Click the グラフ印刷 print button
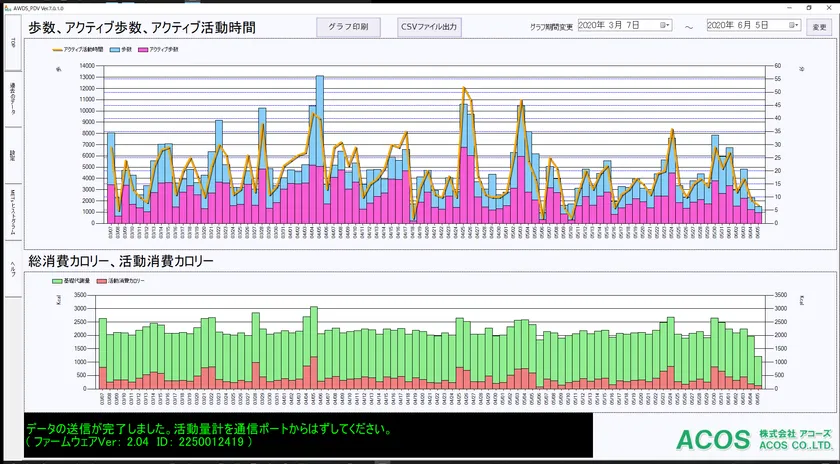The image size is (840, 464). pyautogui.click(x=348, y=27)
